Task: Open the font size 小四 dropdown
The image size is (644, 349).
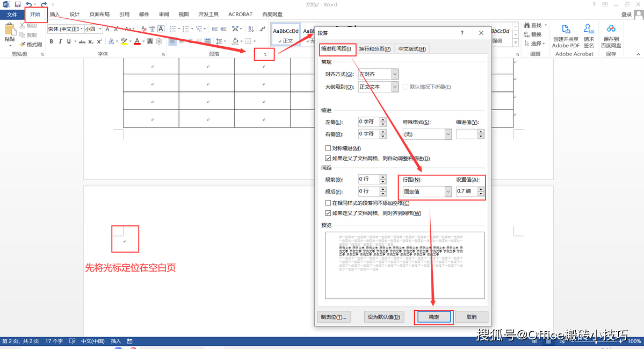Action: tap(100, 29)
